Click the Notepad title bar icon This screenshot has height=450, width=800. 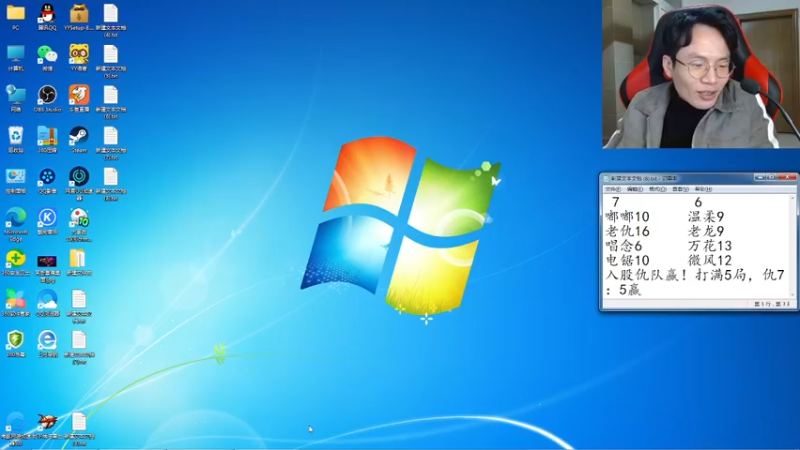[607, 179]
